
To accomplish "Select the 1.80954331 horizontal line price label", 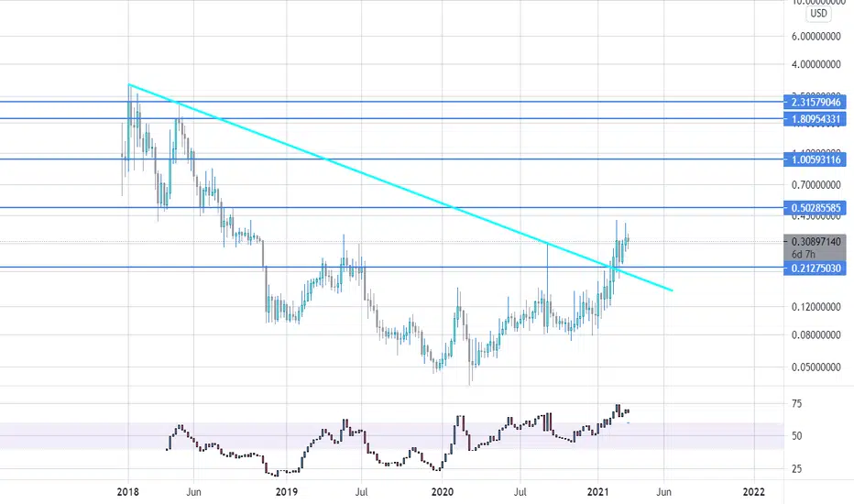I will 815,119.
